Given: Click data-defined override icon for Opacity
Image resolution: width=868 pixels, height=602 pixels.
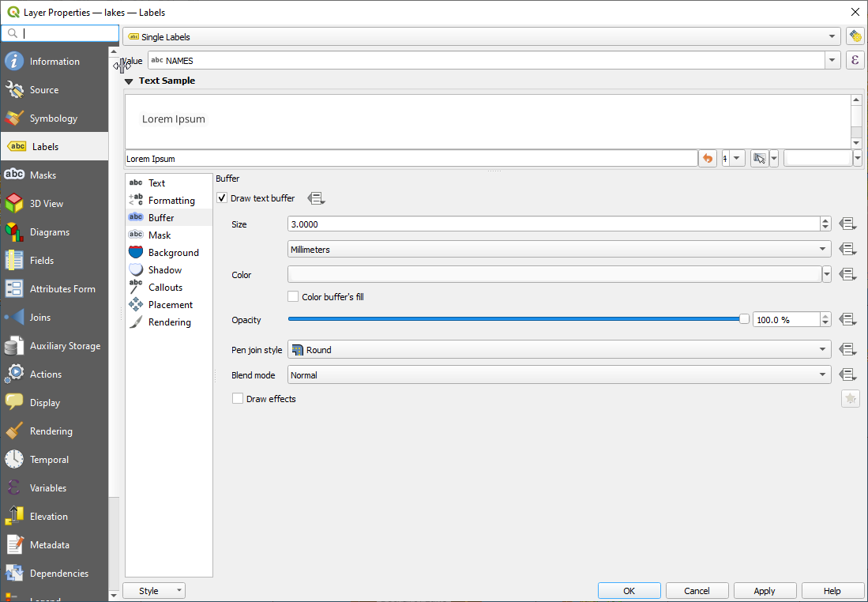Looking at the screenshot, I should (x=848, y=320).
